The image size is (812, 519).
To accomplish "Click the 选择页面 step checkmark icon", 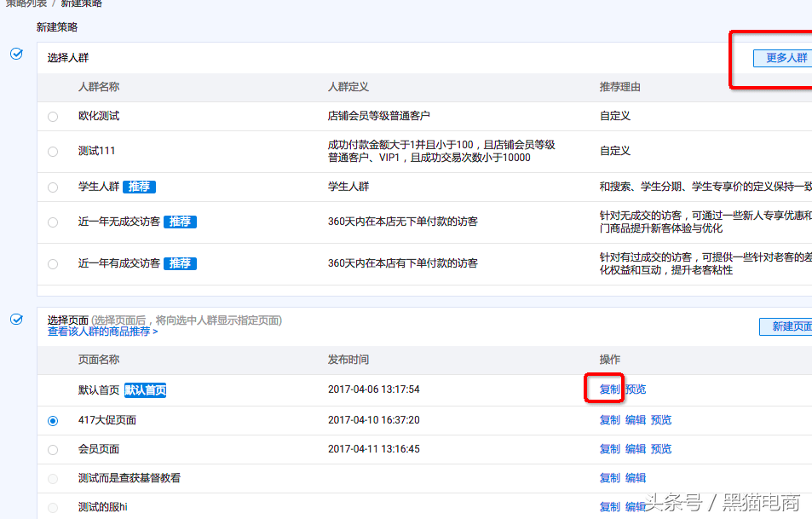I will [x=16, y=319].
